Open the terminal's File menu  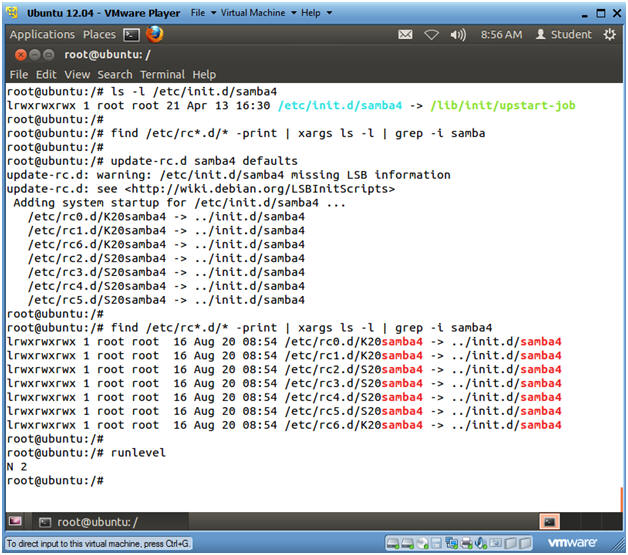click(19, 74)
